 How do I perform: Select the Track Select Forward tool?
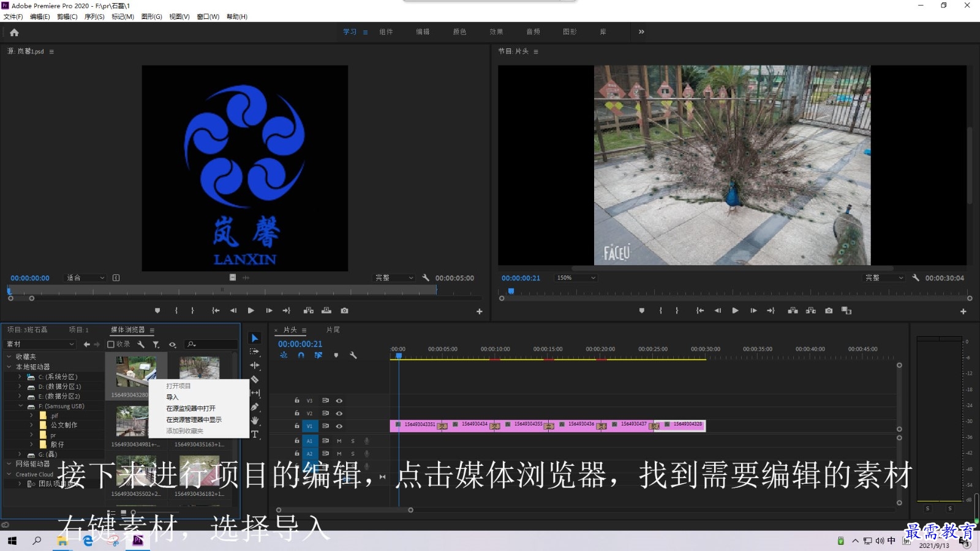[255, 351]
